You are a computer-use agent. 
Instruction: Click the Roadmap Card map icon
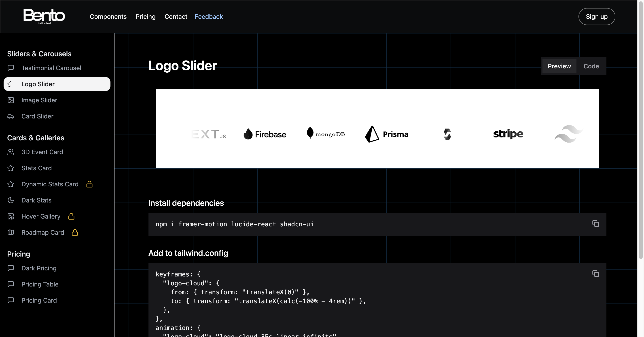(11, 233)
